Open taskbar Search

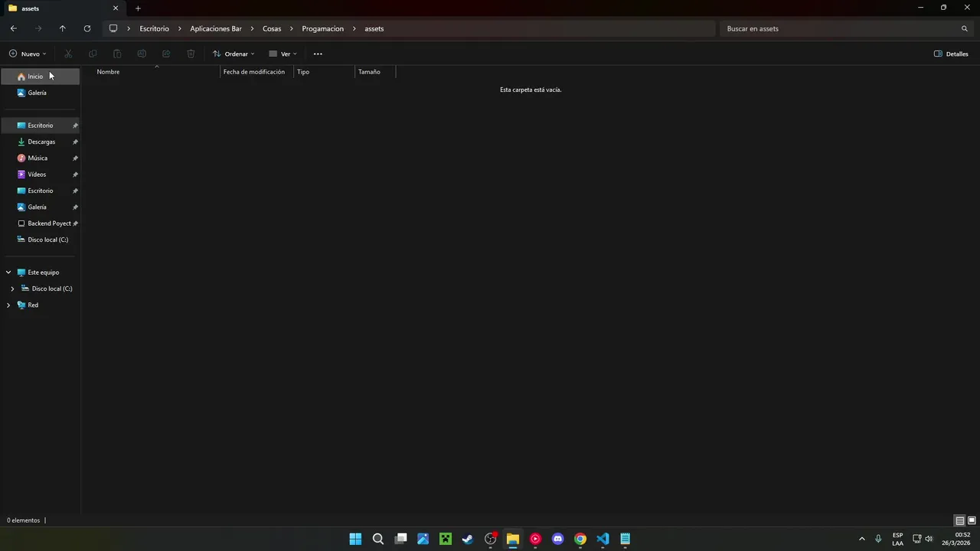378,539
